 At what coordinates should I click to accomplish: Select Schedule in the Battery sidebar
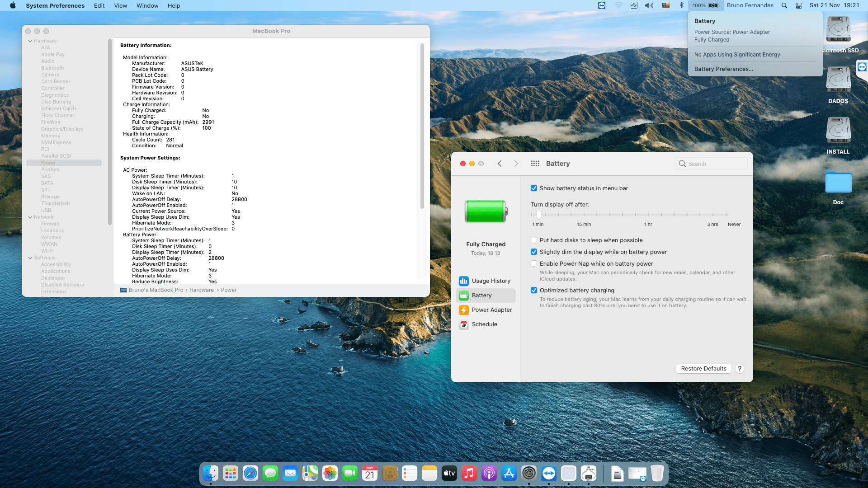click(x=484, y=324)
